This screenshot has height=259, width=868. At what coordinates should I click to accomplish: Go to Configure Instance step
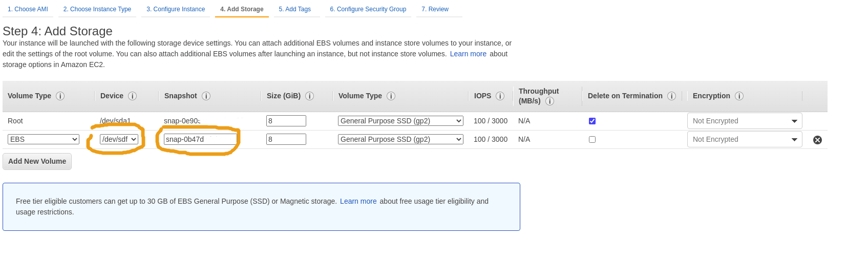coord(176,9)
